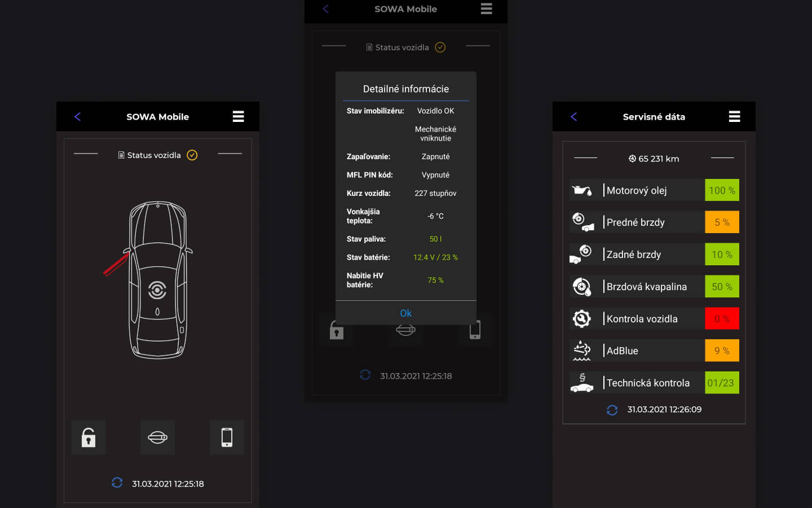The width and height of the screenshot is (812, 508).
Task: Refresh status at 31.03.2021 12:25:18 in left screen
Action: tap(117, 483)
